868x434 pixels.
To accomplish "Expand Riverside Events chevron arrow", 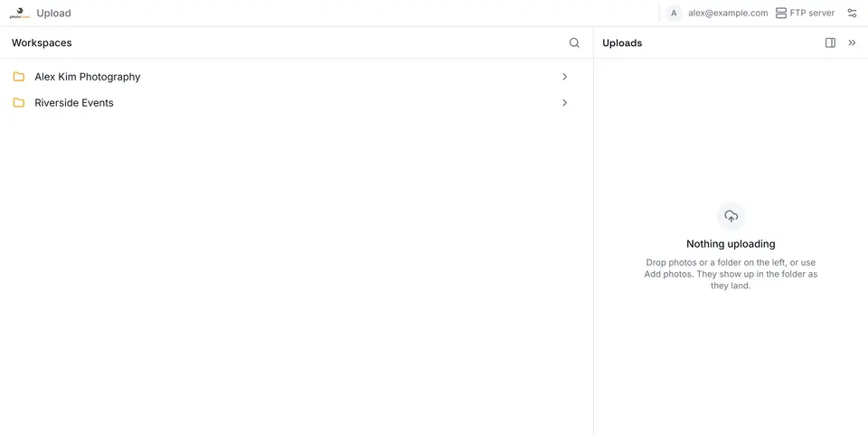I will 564,102.
